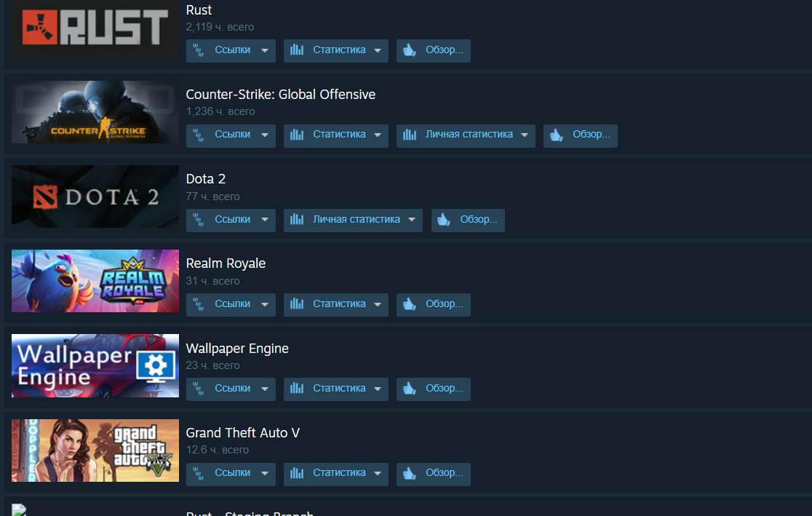Open the Rust logo thumbnail

(x=95, y=28)
